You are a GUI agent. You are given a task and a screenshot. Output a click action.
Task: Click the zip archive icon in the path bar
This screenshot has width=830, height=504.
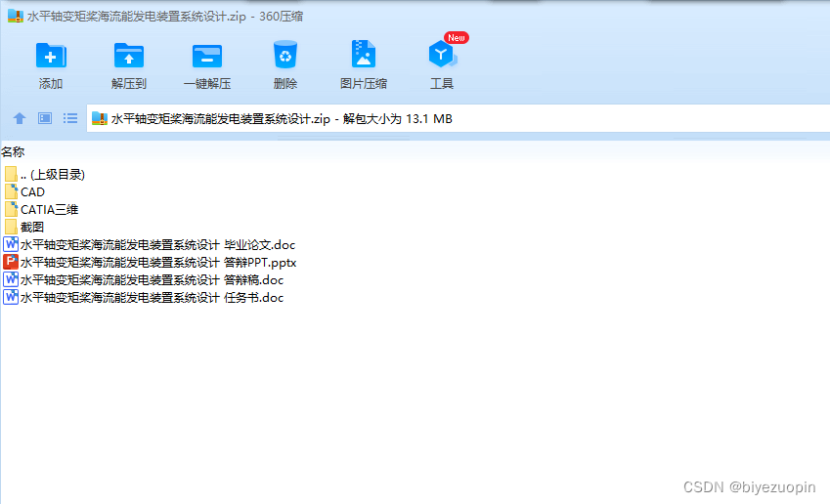click(100, 118)
